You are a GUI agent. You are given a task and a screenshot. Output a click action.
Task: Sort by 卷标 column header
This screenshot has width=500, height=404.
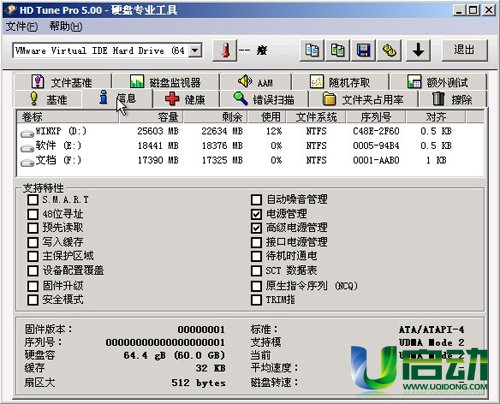[x=68, y=117]
